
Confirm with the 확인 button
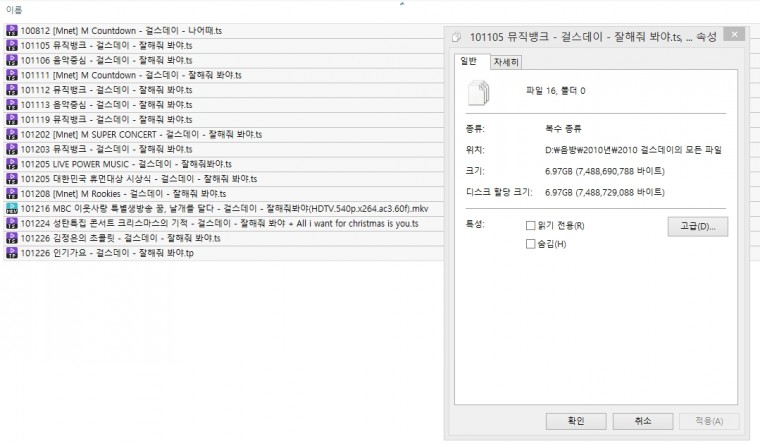coord(576,421)
